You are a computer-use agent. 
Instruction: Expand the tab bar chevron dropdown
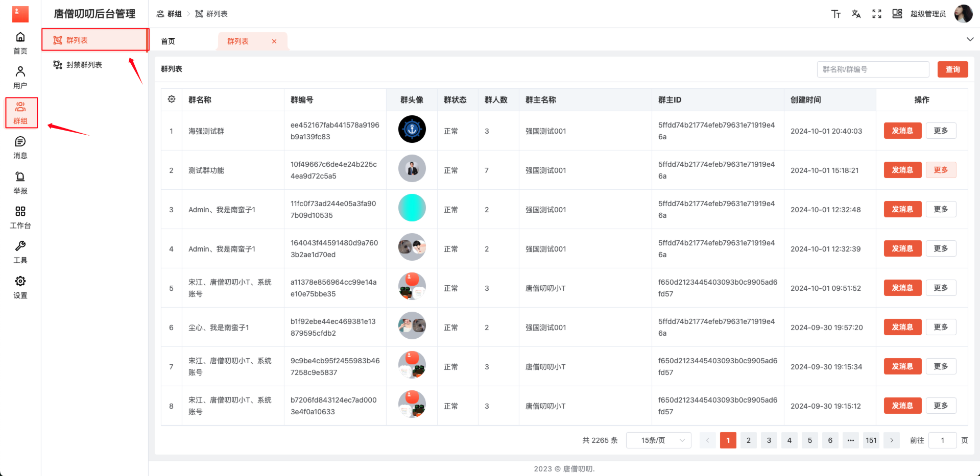click(970, 39)
